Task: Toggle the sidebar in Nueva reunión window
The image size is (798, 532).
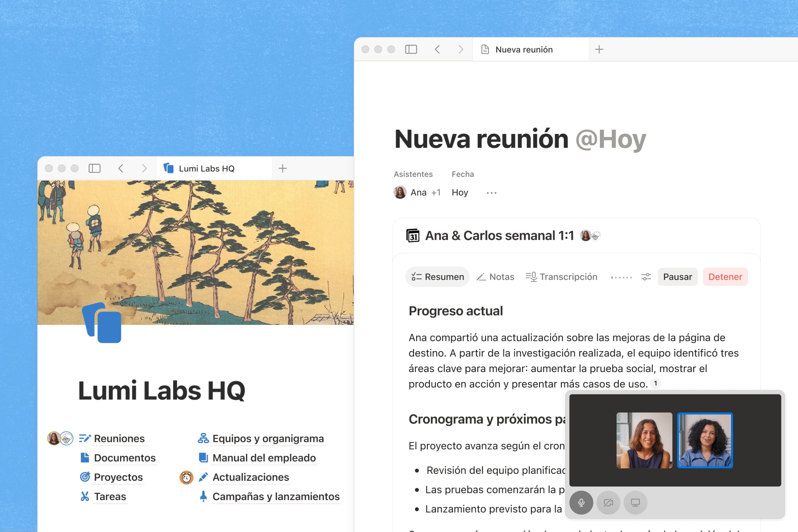Action: [x=411, y=50]
